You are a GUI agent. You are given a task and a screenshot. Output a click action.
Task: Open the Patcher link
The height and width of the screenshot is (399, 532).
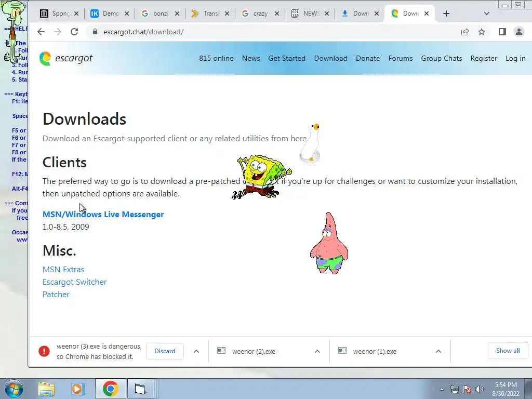tap(56, 295)
